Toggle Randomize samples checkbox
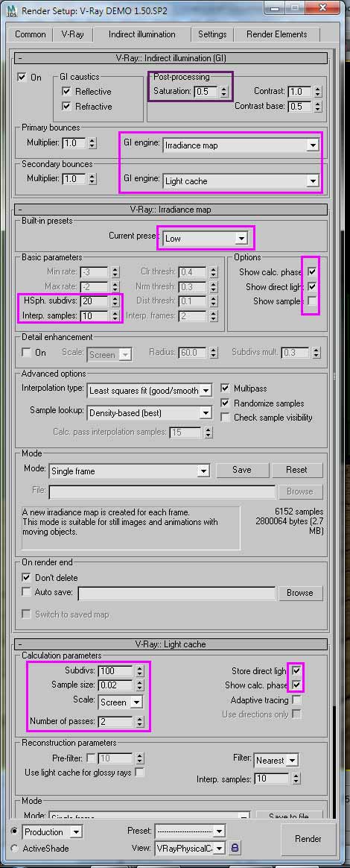 pos(225,403)
